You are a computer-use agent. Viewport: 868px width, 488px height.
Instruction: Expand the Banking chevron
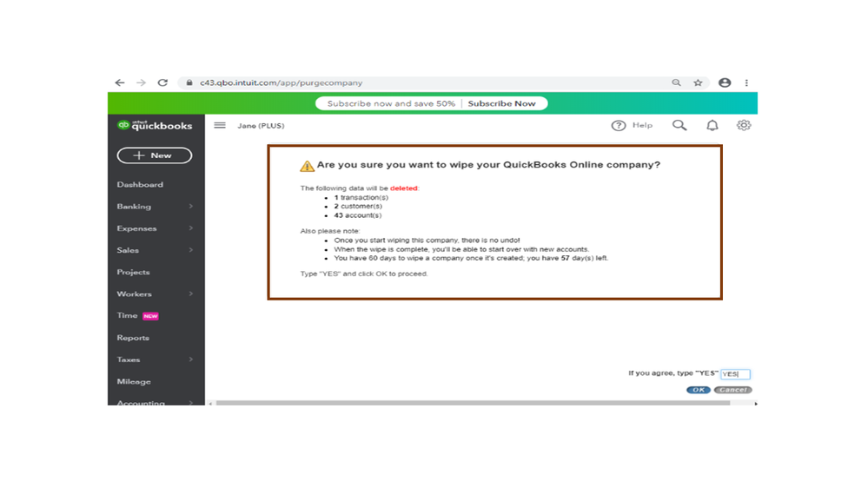tap(190, 207)
